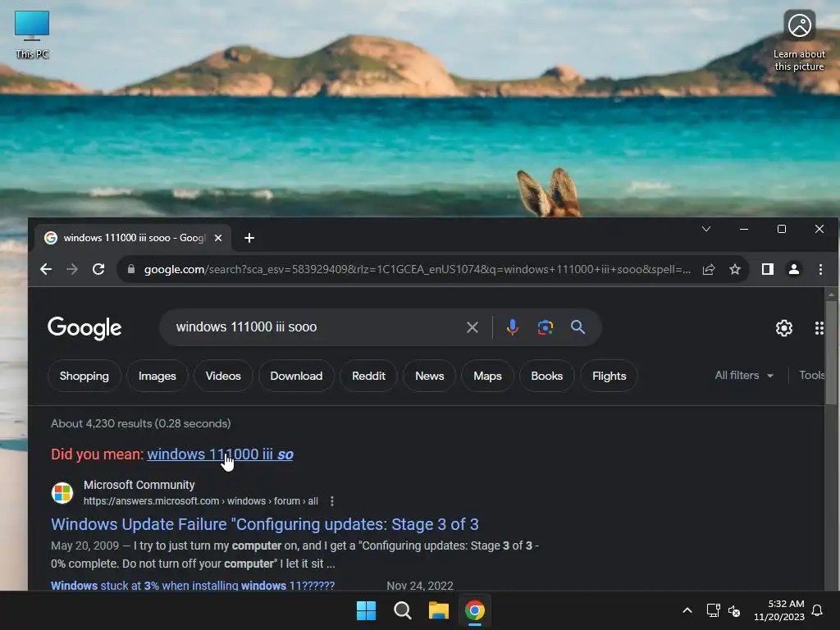
Task: Click the Chrome address bar URL
Action: (418, 269)
